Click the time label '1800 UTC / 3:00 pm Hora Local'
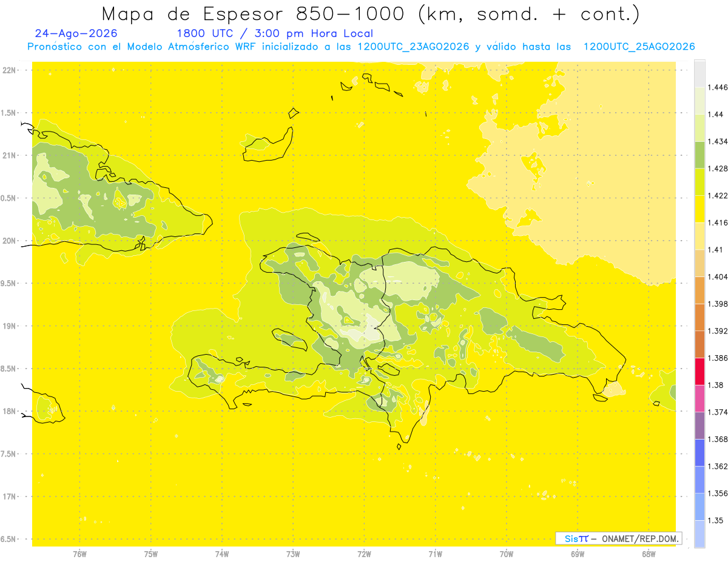This screenshot has width=728, height=562. [275, 34]
